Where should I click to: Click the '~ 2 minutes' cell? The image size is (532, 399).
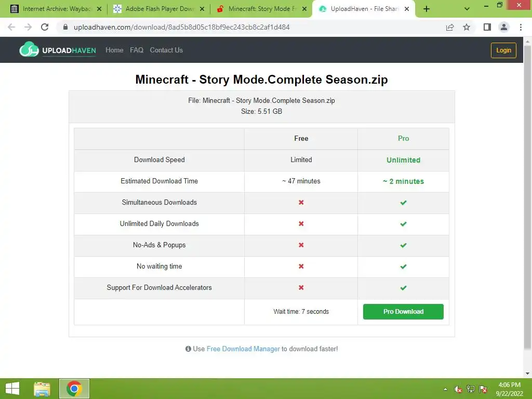click(403, 181)
